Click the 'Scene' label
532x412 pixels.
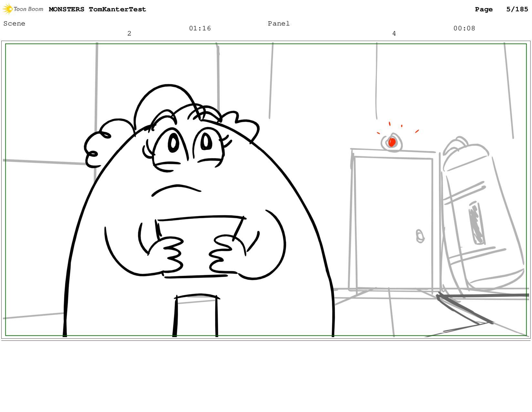click(x=14, y=24)
